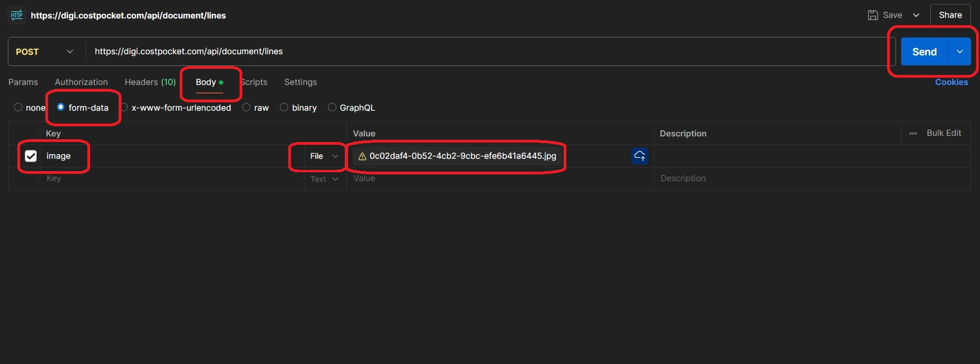The image size is (980, 364).
Task: Click the warning icon beside the jpg filename
Action: pyautogui.click(x=362, y=157)
